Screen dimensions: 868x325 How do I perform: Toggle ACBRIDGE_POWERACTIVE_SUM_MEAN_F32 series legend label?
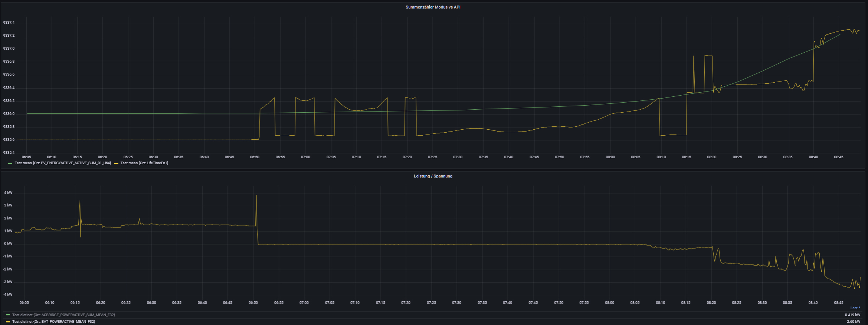pos(63,315)
